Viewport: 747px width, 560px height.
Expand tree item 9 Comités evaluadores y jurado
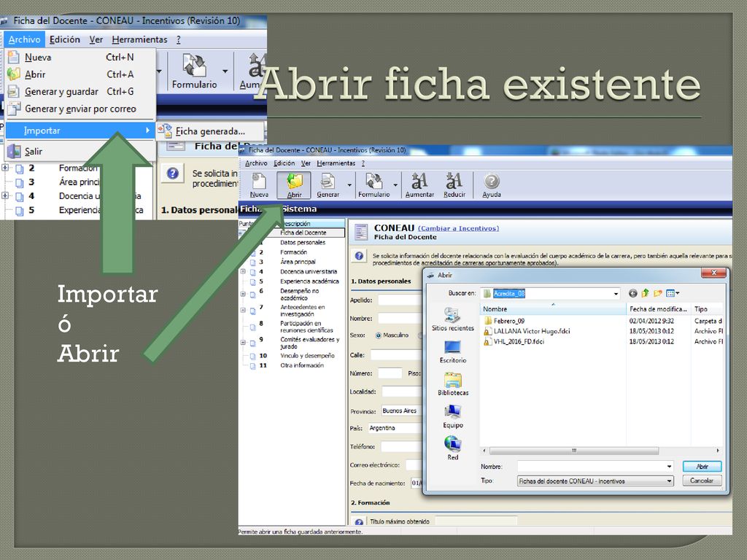point(242,343)
